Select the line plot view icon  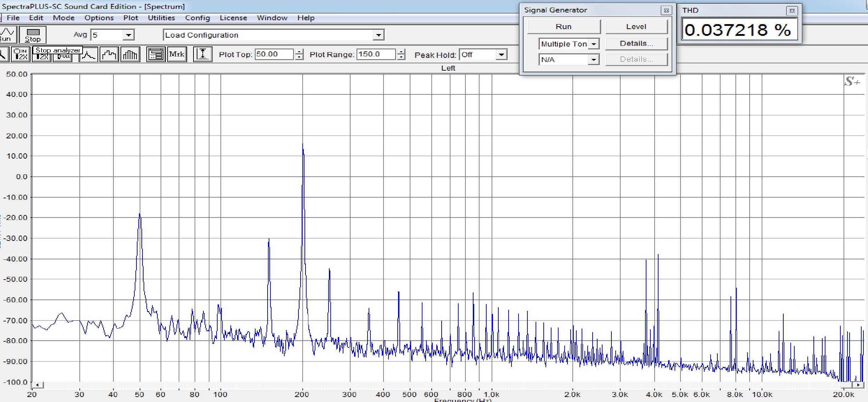[x=88, y=55]
